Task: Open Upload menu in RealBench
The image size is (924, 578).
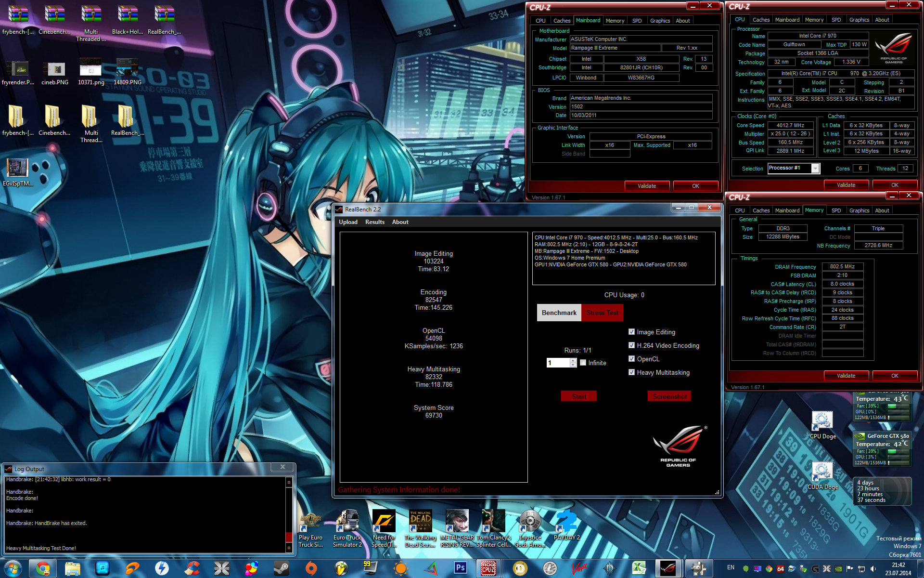Action: tap(348, 222)
